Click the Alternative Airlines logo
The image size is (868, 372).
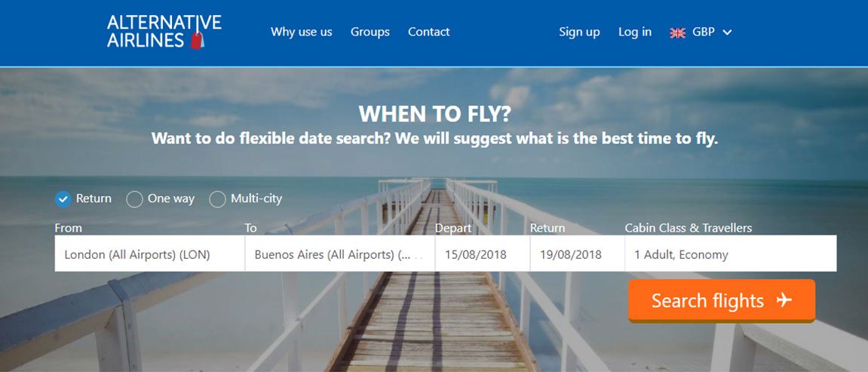click(164, 32)
